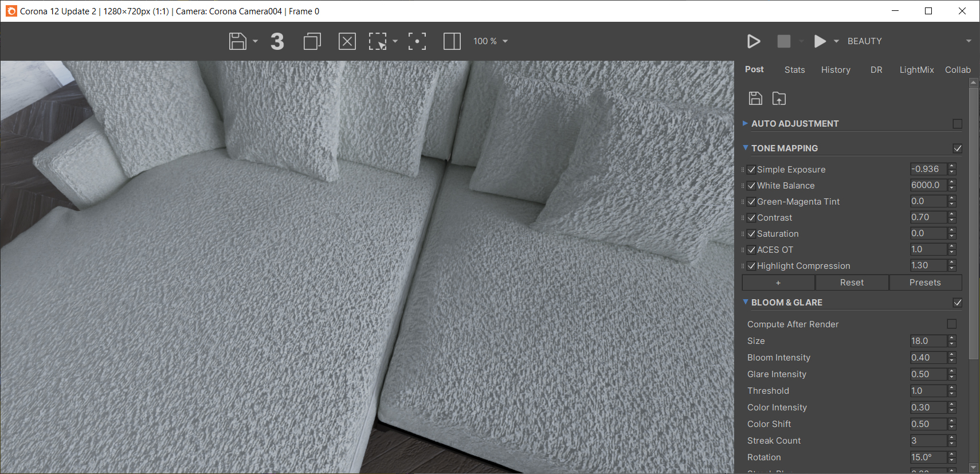Click the Simple Exposure spinner arrows
980x474 pixels.
pos(952,169)
